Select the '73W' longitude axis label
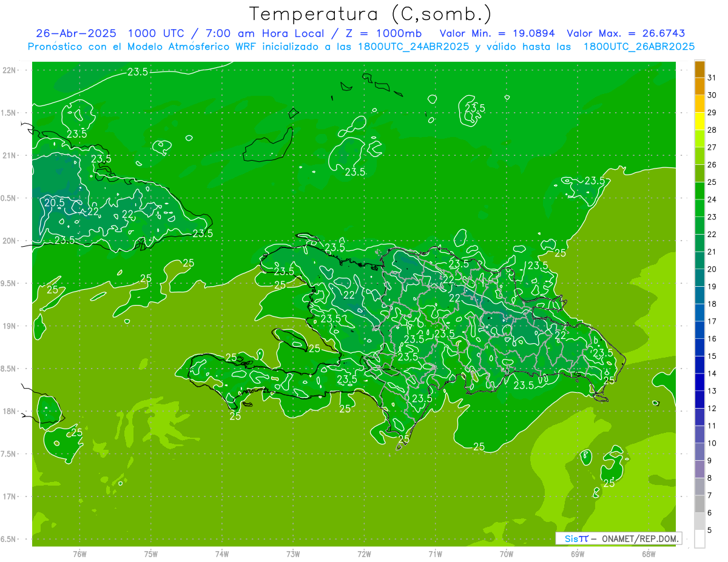 pyautogui.click(x=293, y=554)
